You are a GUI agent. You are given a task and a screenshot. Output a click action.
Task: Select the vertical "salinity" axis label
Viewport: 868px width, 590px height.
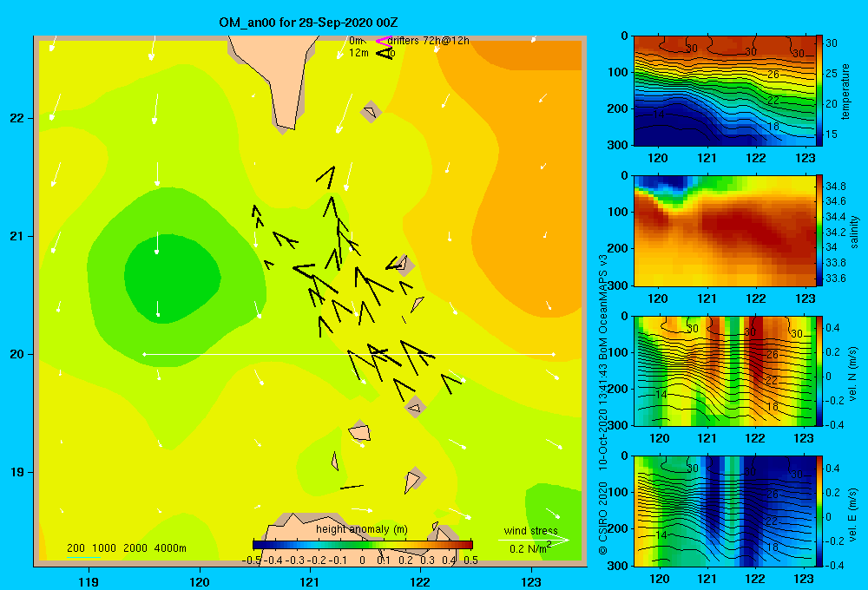coord(854,232)
